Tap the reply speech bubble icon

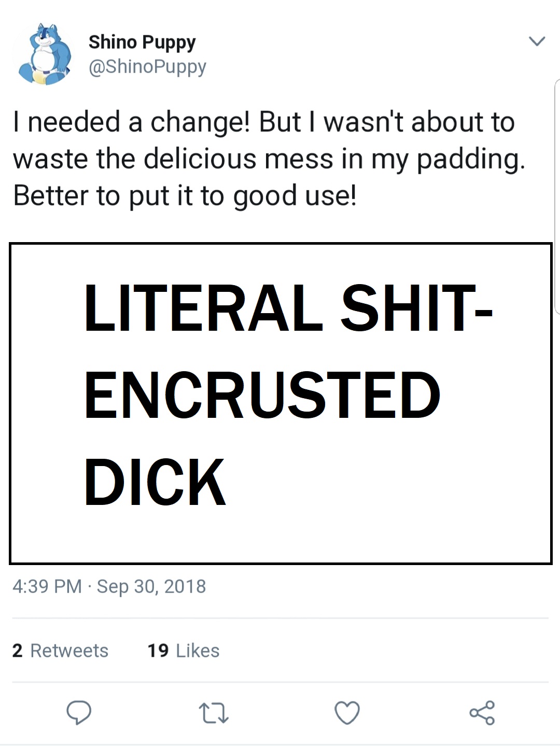click(79, 712)
